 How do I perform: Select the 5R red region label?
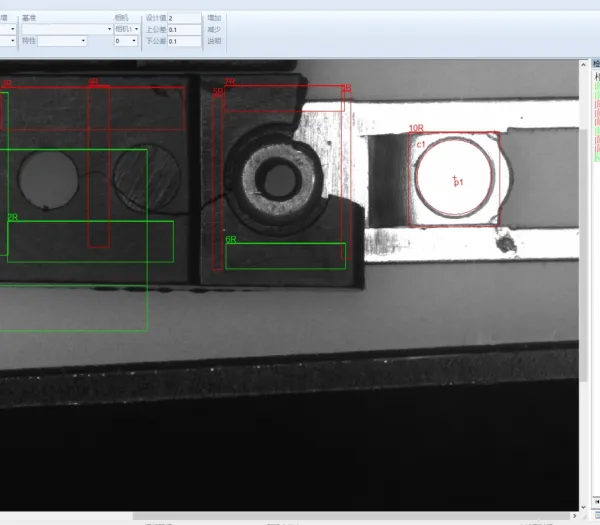[x=217, y=92]
